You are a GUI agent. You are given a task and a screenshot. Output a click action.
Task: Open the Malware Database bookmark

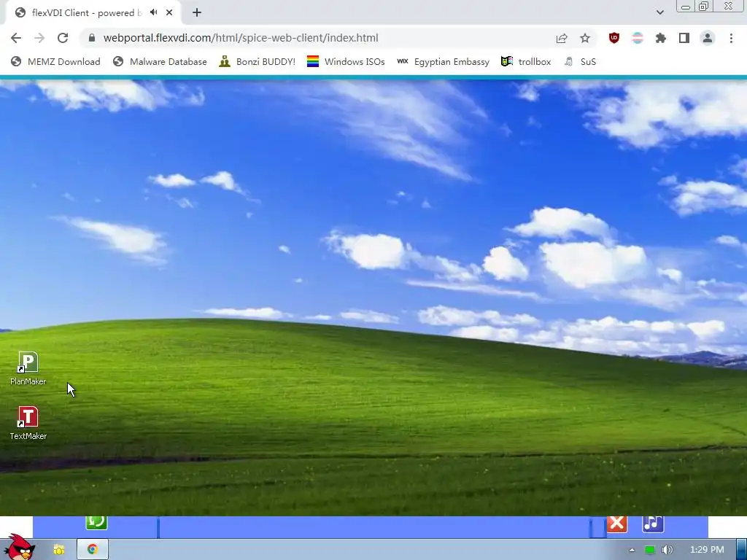pos(160,61)
